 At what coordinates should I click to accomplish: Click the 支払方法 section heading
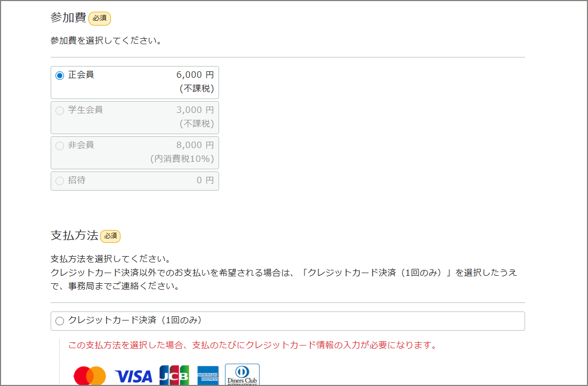(74, 235)
